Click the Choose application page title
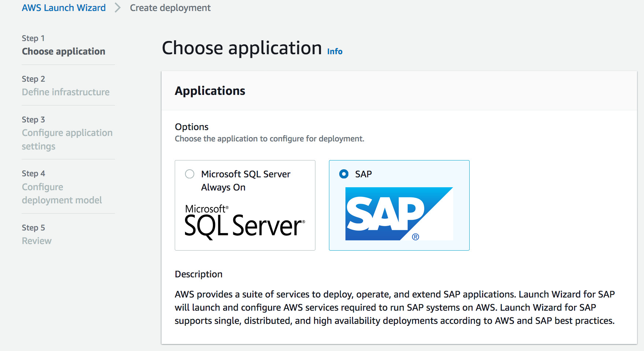 242,48
